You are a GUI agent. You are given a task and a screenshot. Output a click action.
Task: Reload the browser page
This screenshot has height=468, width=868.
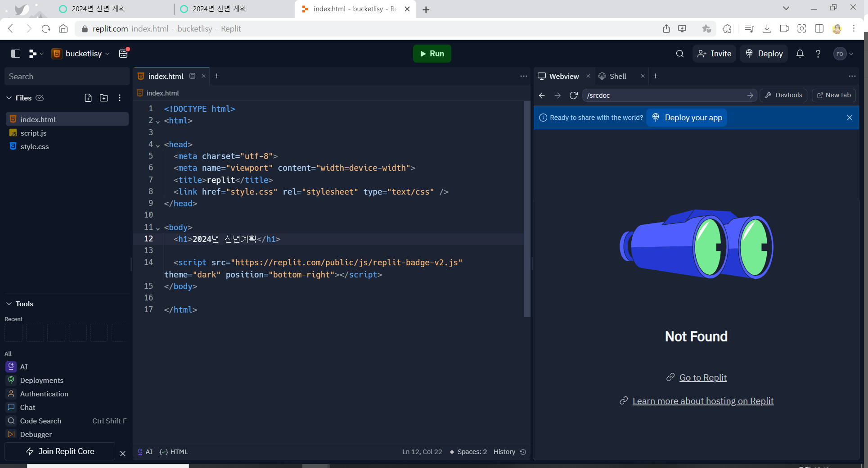coord(46,29)
